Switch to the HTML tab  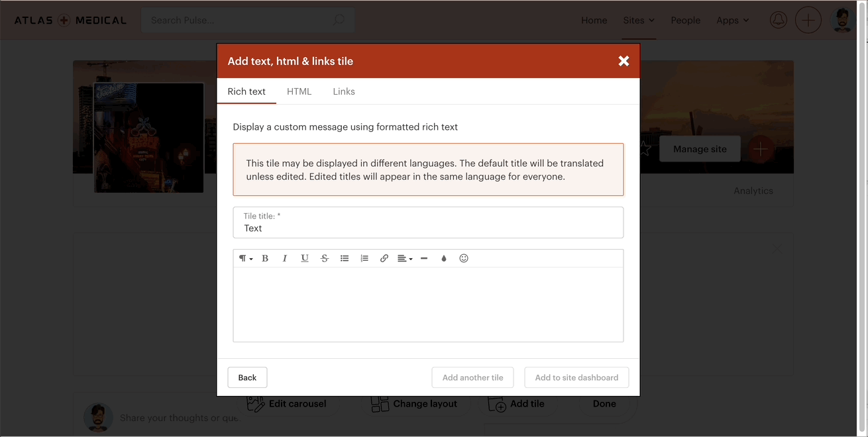click(299, 91)
